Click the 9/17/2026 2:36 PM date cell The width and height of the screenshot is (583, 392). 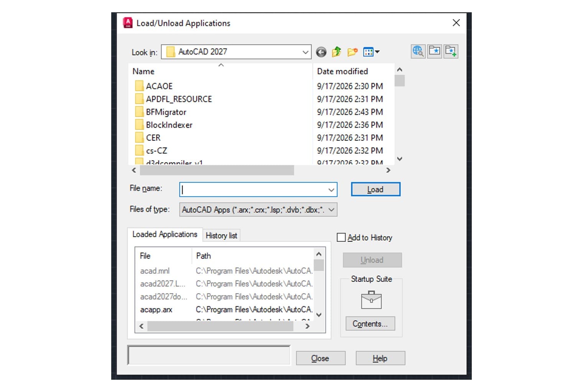click(350, 125)
